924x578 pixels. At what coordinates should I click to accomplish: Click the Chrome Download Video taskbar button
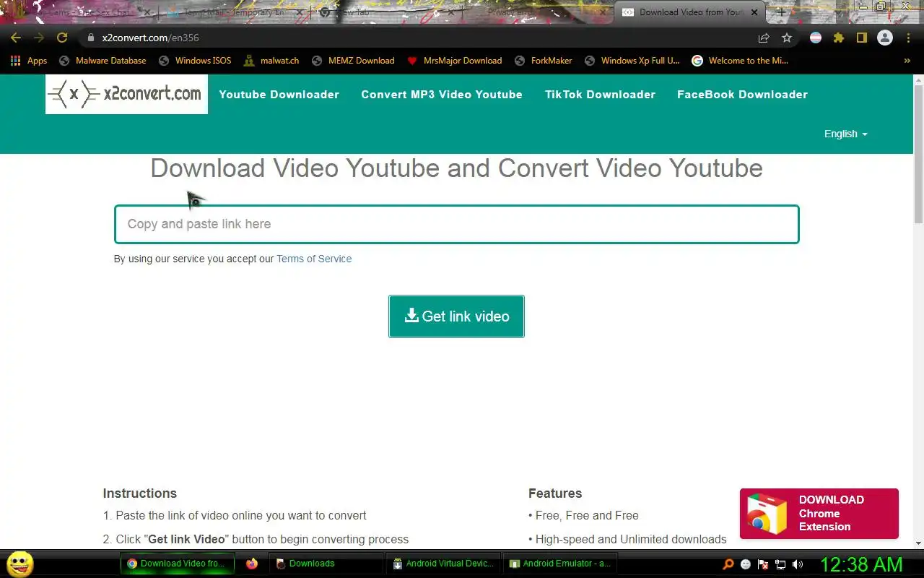(x=176, y=564)
